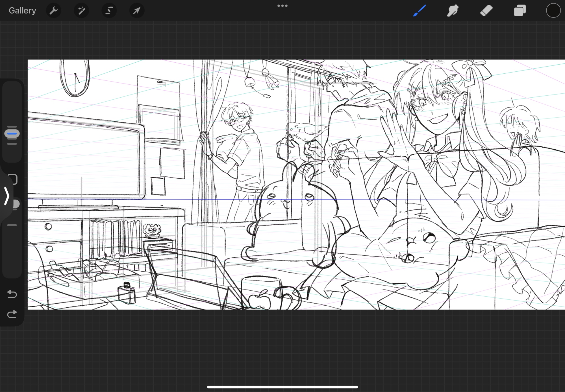Click the brush size slider handle

[12, 134]
